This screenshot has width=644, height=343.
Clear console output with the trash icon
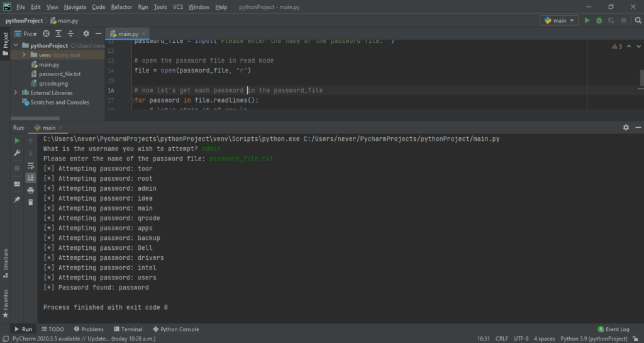pos(30,202)
